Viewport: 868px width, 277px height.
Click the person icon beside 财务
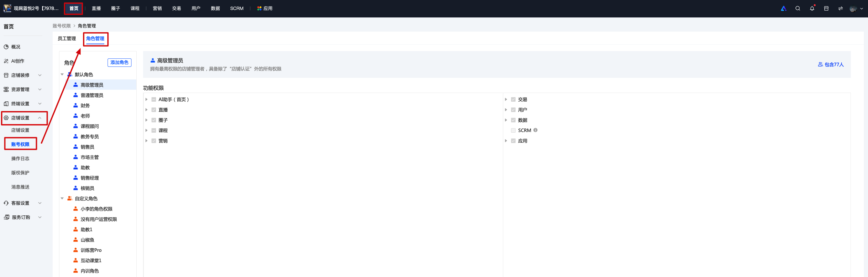(x=76, y=105)
